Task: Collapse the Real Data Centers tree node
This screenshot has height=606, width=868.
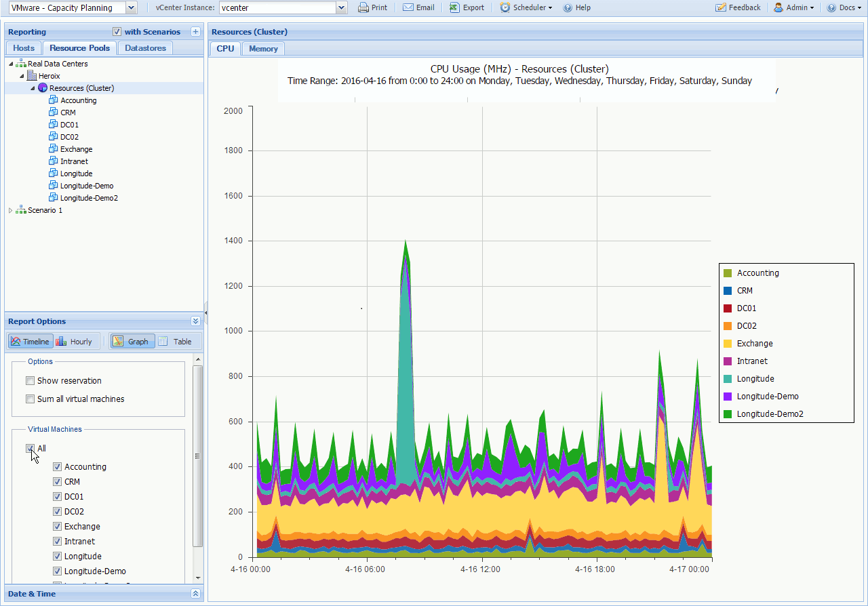Action: (11, 64)
